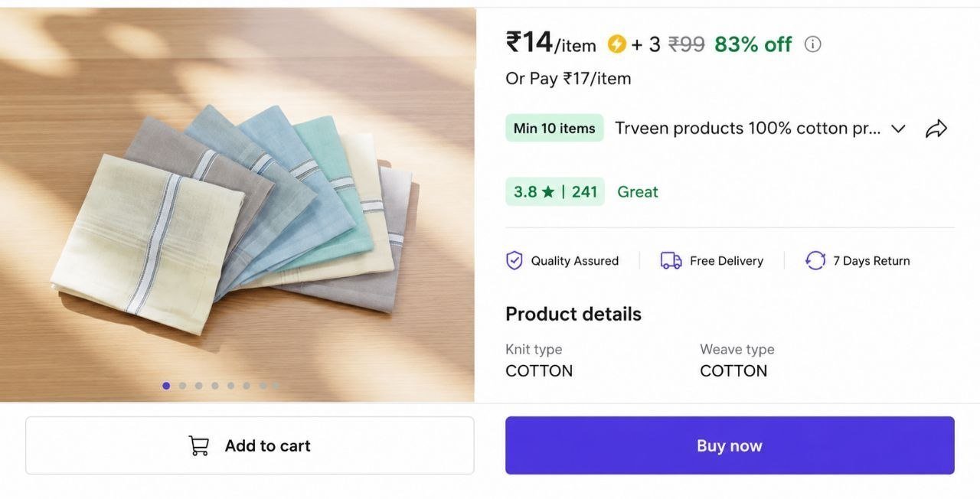980x499 pixels.
Task: Expand the product title chevron
Action: click(x=899, y=129)
